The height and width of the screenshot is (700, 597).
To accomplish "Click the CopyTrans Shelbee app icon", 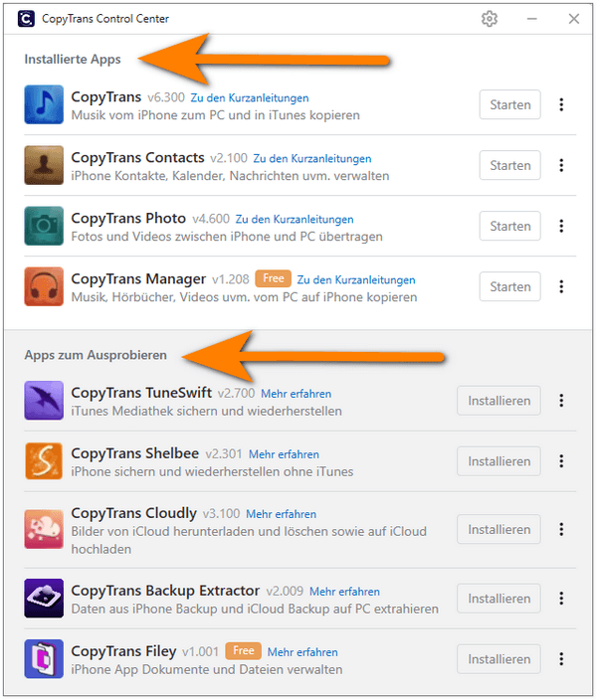I will [44, 461].
